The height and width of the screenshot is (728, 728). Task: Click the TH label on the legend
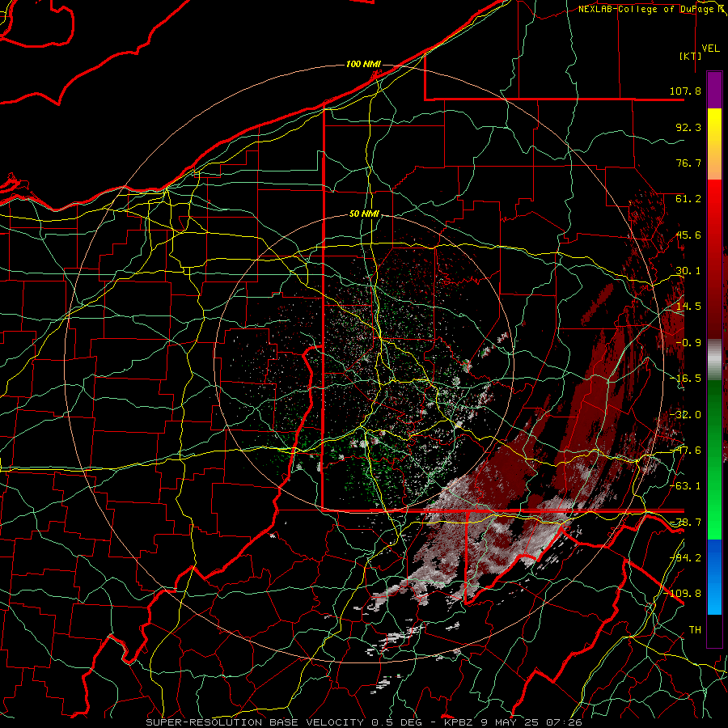(x=695, y=629)
